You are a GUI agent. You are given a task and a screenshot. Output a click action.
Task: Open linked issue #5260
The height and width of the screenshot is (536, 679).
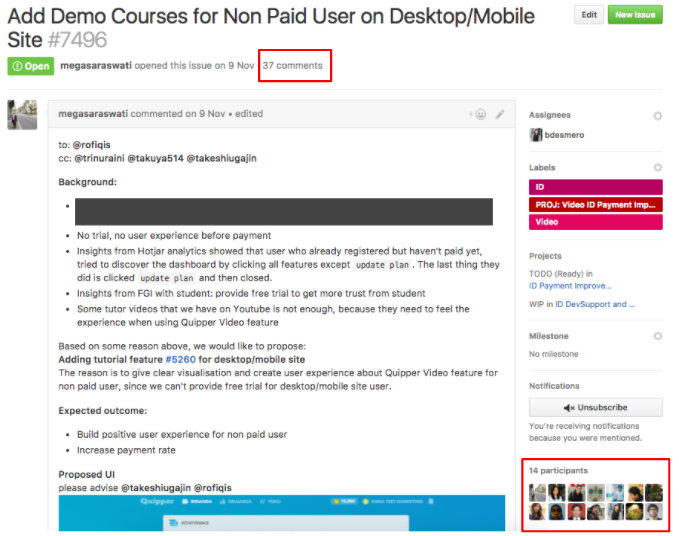(x=181, y=360)
